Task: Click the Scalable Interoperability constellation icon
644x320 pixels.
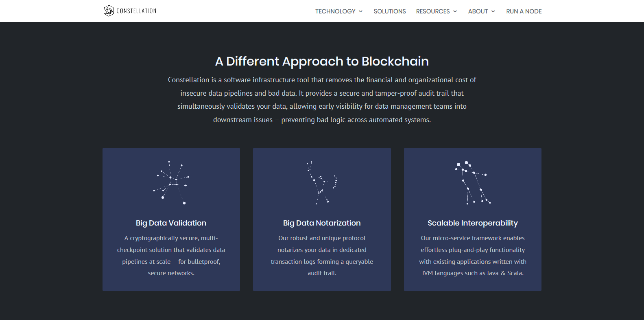Action: pos(473,182)
